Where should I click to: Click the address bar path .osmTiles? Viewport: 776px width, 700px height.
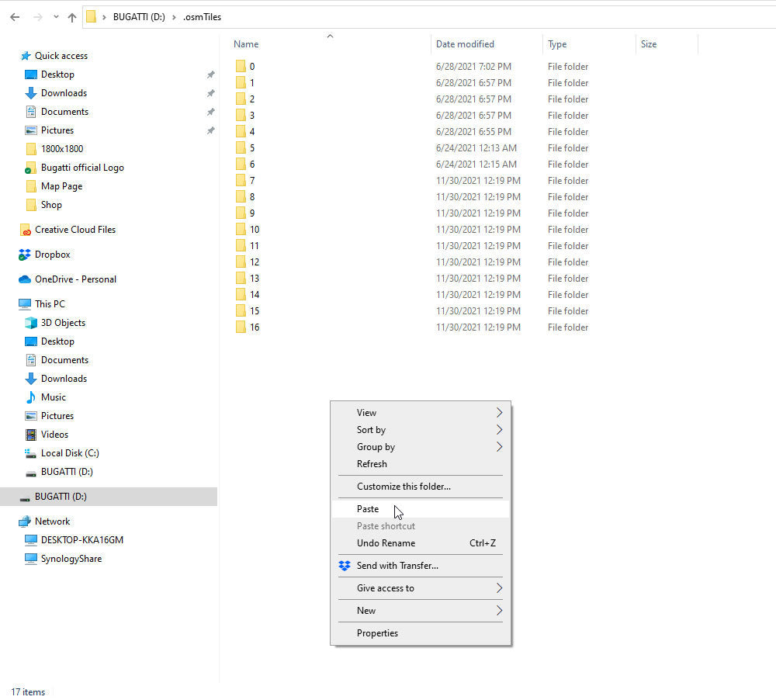202,16
